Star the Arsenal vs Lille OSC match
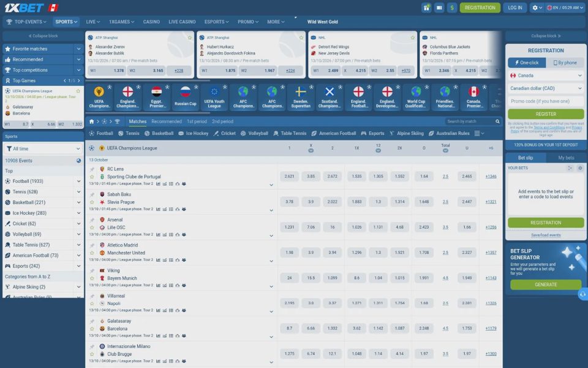The image size is (588, 368). 92,228
